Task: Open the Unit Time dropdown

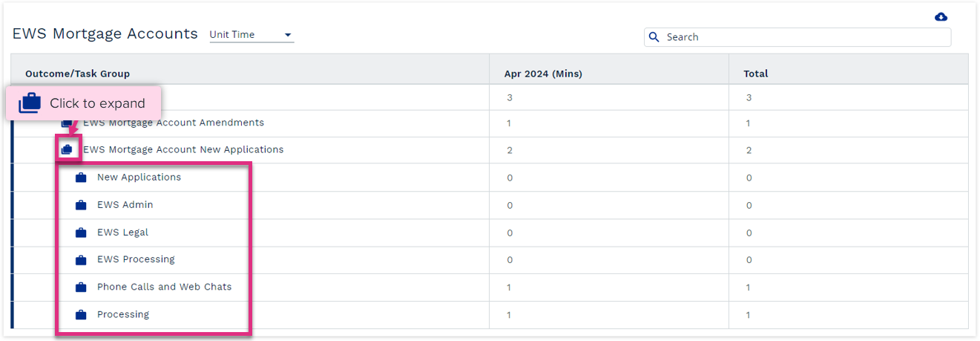Action: click(251, 35)
